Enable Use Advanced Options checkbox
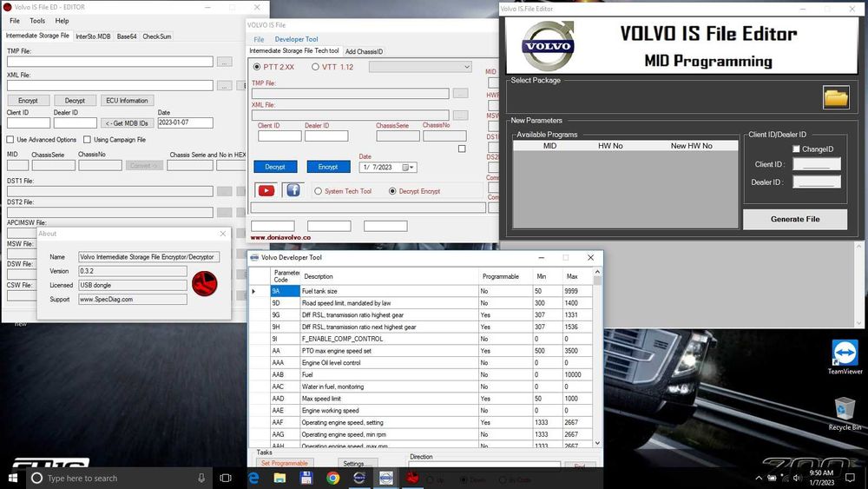Image resolution: width=868 pixels, height=489 pixels. coord(10,140)
